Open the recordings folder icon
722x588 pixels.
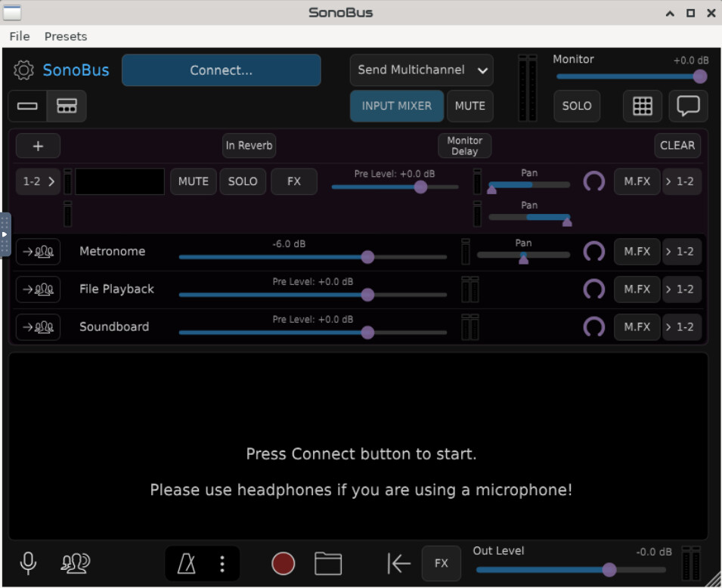tap(328, 564)
